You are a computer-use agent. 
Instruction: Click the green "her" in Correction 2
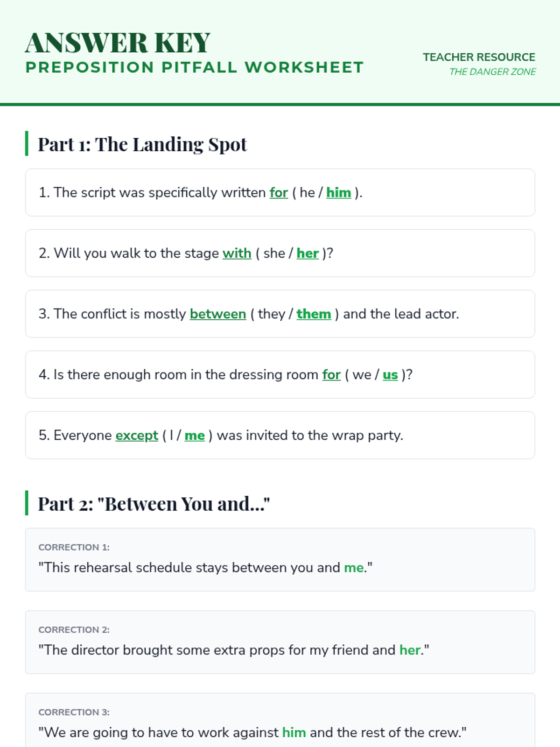coord(410,650)
